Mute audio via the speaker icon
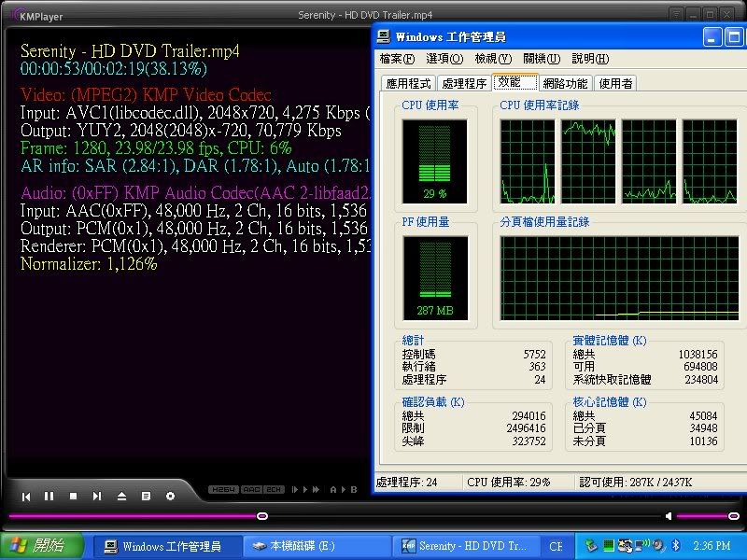 click(669, 516)
